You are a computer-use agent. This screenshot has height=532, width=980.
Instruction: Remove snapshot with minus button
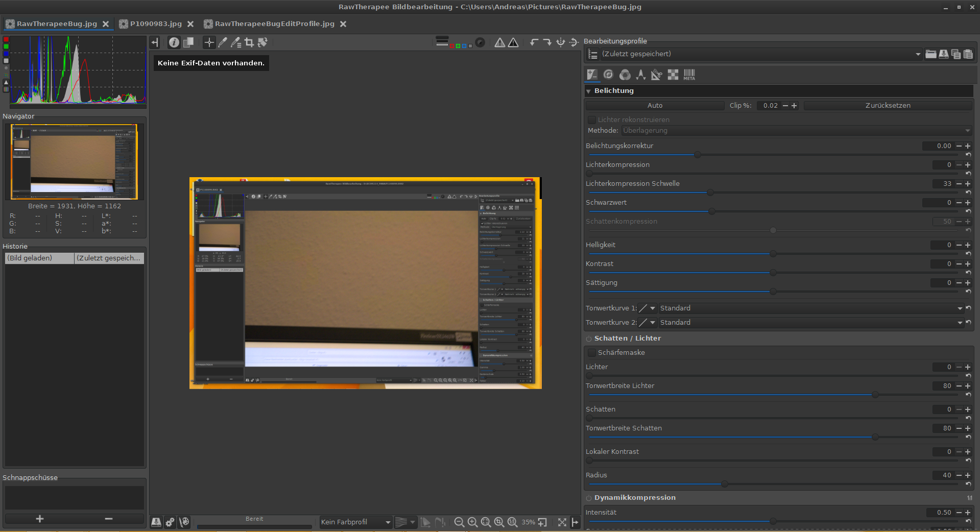(109, 519)
